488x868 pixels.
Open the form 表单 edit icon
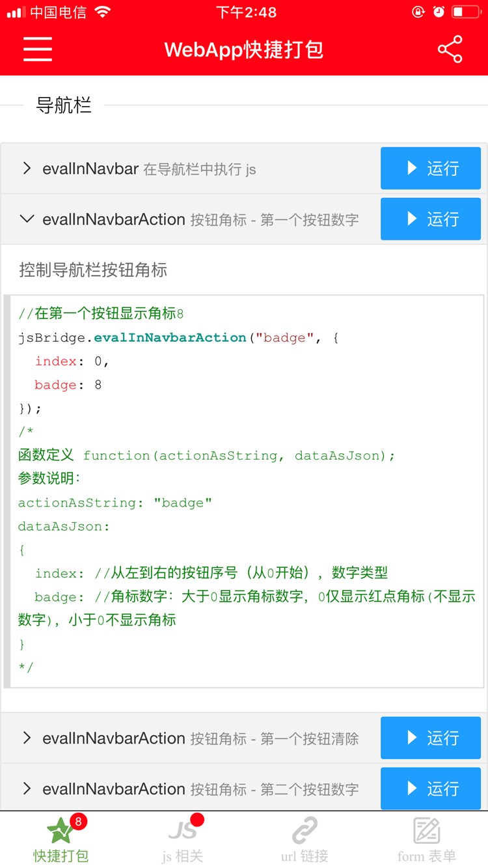click(x=427, y=830)
